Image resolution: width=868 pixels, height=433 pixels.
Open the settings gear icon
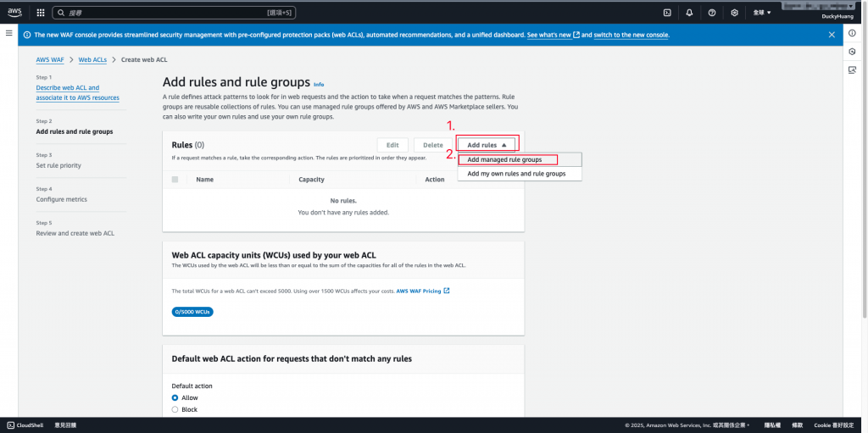coord(735,12)
